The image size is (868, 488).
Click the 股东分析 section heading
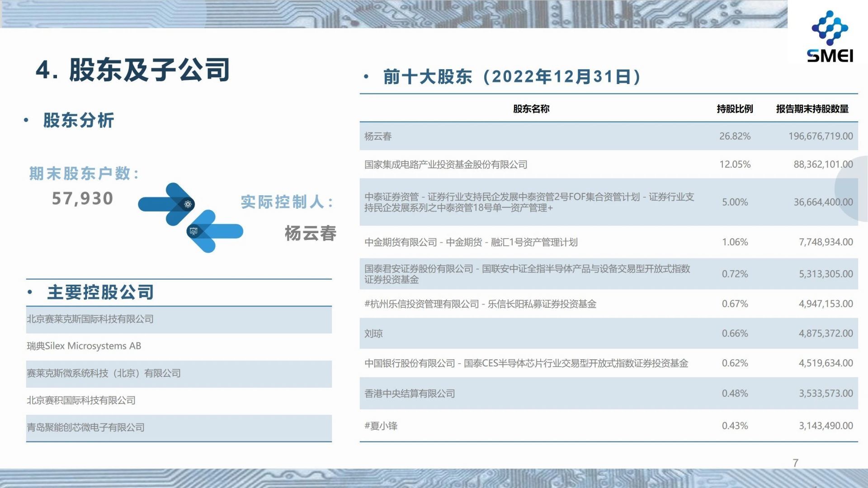79,120
